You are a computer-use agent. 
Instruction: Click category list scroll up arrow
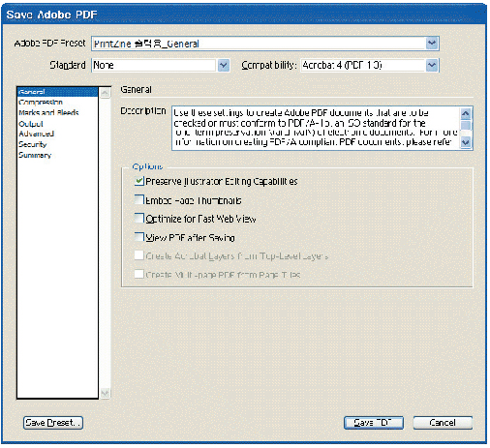[x=105, y=93]
